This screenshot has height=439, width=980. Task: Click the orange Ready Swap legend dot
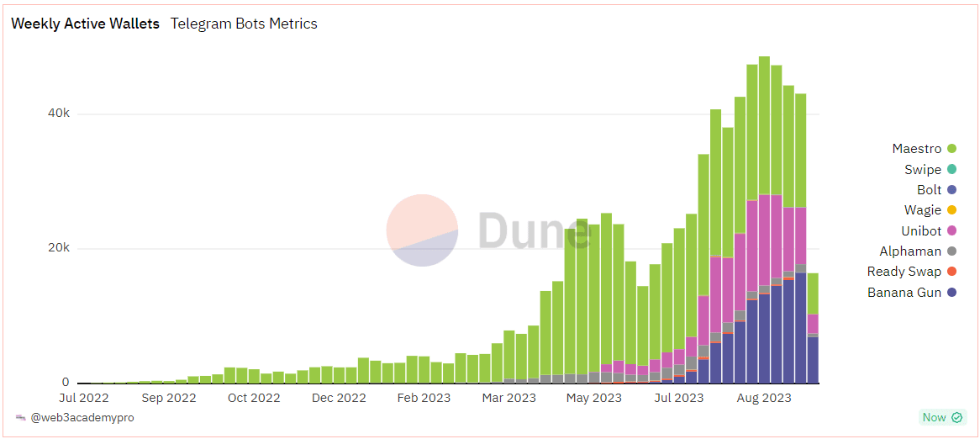pos(952,272)
